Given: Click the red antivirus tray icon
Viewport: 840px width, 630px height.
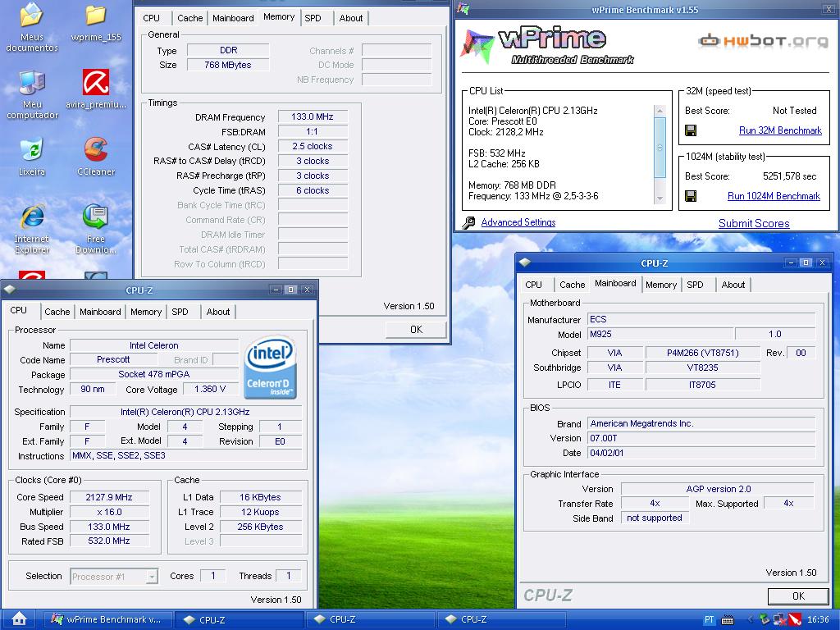Looking at the screenshot, I should [x=794, y=620].
